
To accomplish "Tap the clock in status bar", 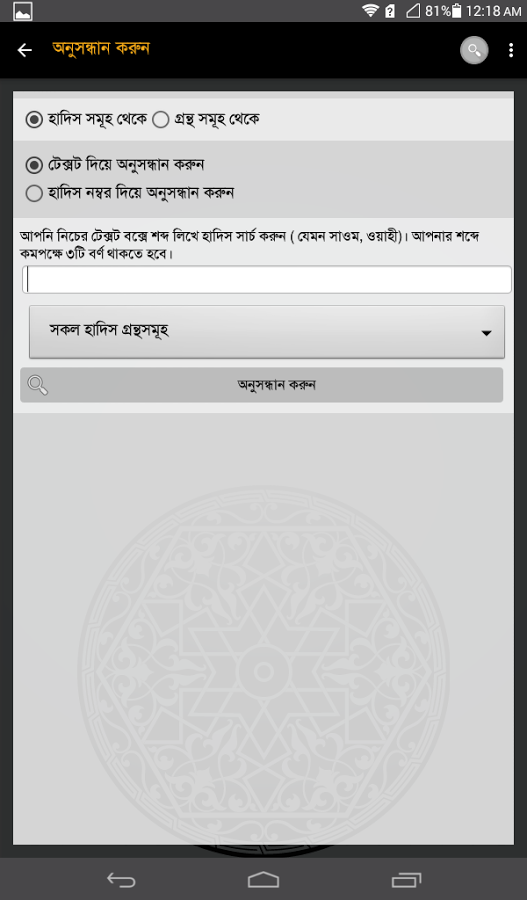I will tap(493, 11).
